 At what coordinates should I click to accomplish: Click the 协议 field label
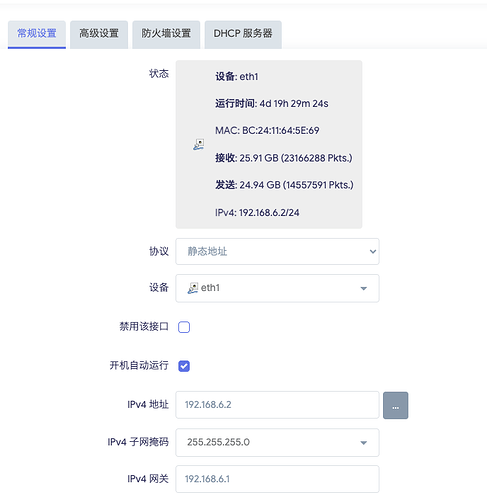click(159, 251)
